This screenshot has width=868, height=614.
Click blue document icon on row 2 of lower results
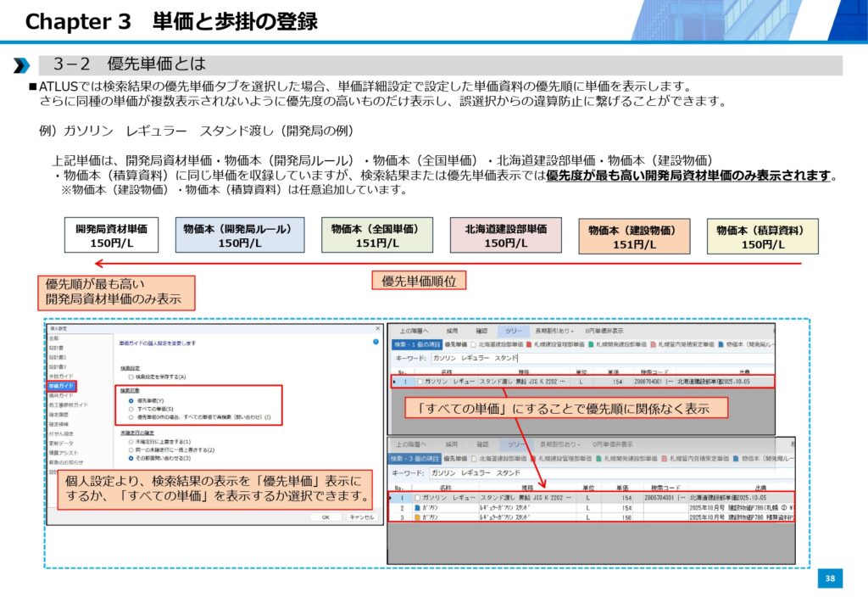coord(416,508)
